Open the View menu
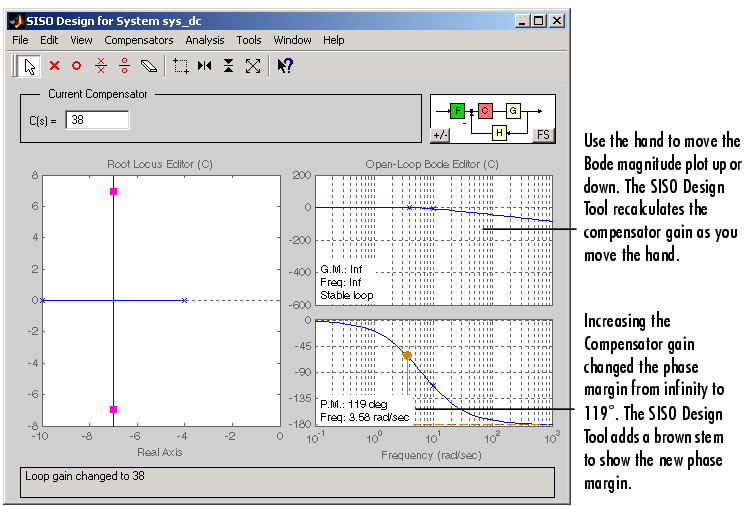The width and height of the screenshot is (752, 506). tap(81, 40)
